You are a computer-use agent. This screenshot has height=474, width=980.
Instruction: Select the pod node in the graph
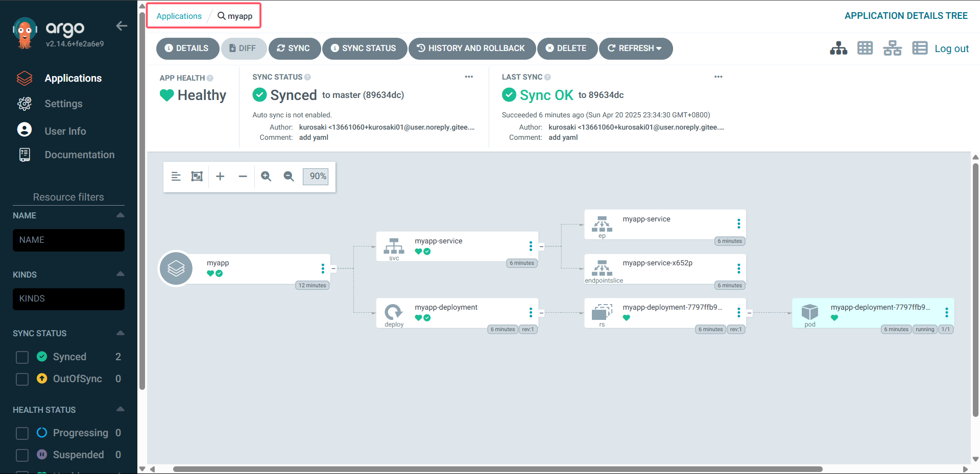[873, 313]
